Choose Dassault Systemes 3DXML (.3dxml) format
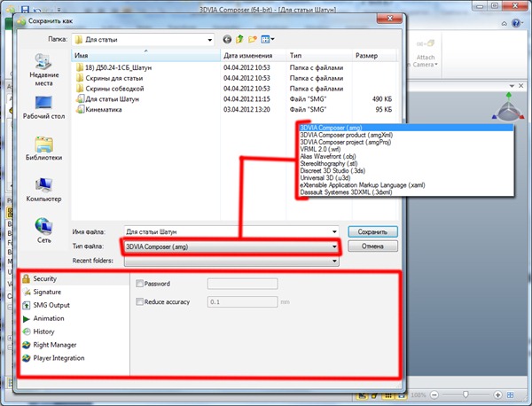Screen dimensions: 532x406 [x=406, y=192]
